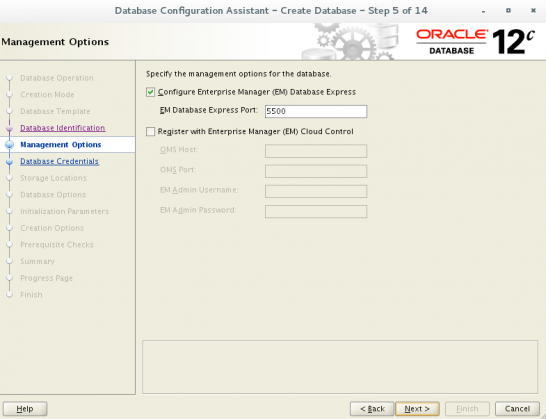This screenshot has width=546, height=419.
Task: Go to Database Identification step link
Action: [x=63, y=128]
